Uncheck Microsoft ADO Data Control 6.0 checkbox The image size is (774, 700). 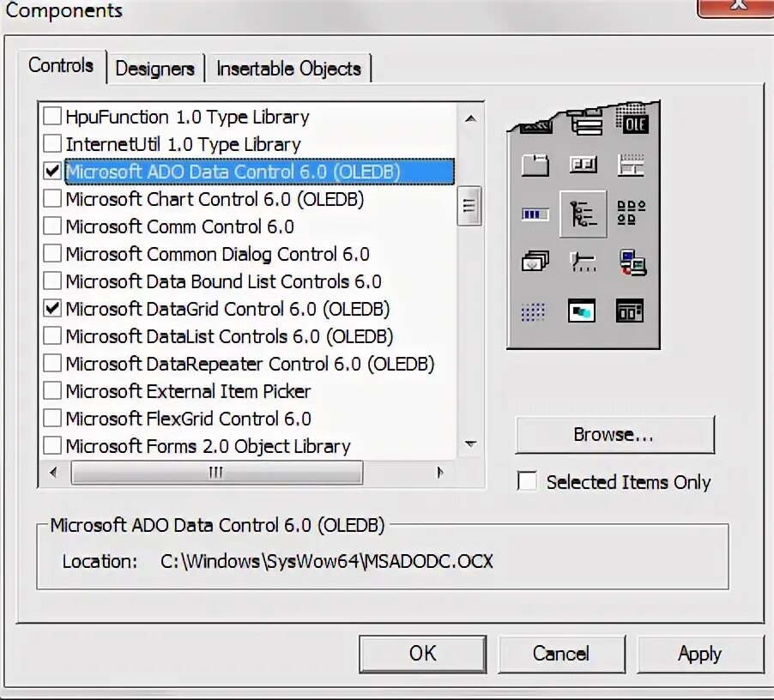tap(51, 172)
